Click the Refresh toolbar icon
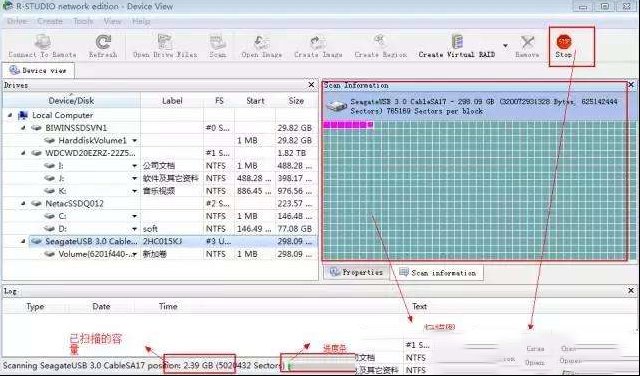 (x=103, y=46)
